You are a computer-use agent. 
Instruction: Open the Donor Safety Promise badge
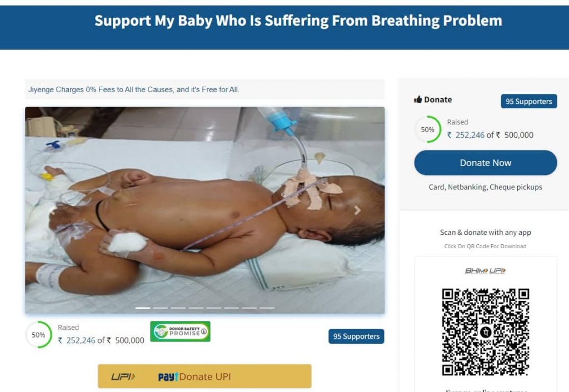tap(181, 331)
